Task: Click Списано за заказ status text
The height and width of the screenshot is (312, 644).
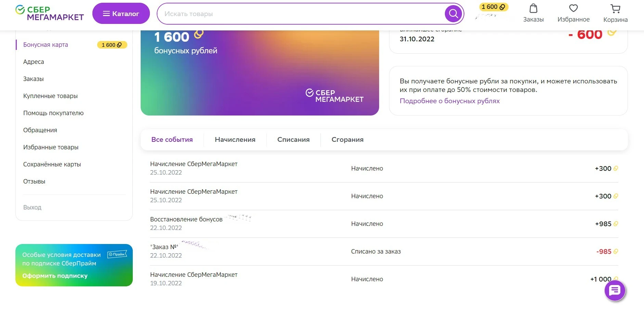Action: click(x=376, y=252)
